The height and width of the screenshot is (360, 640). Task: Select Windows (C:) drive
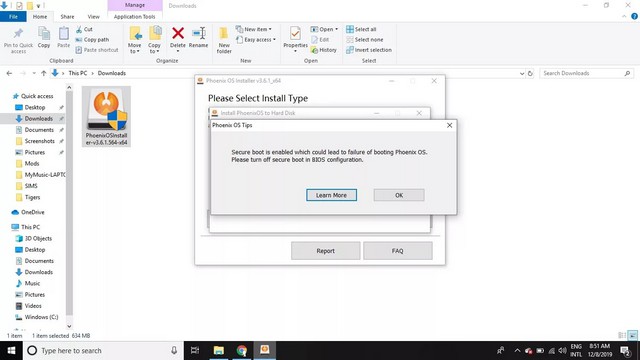click(x=41, y=317)
